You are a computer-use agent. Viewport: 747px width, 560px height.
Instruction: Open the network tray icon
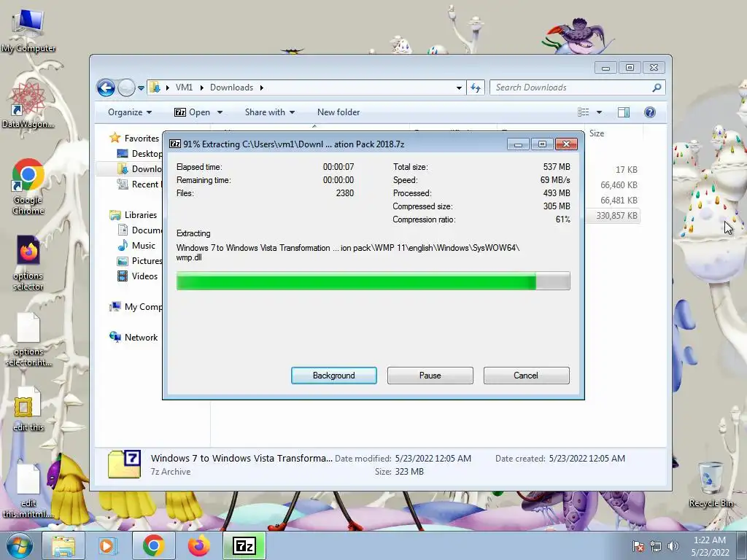point(656,546)
